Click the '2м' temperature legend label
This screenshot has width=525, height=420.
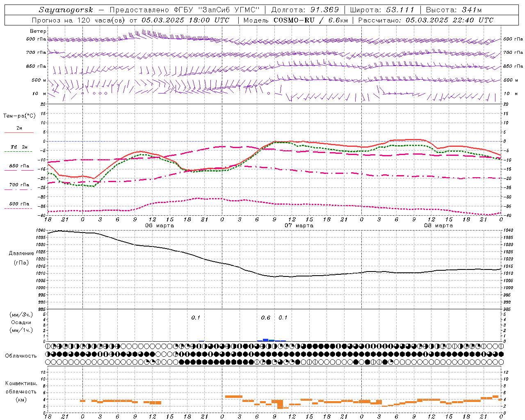coord(19,128)
